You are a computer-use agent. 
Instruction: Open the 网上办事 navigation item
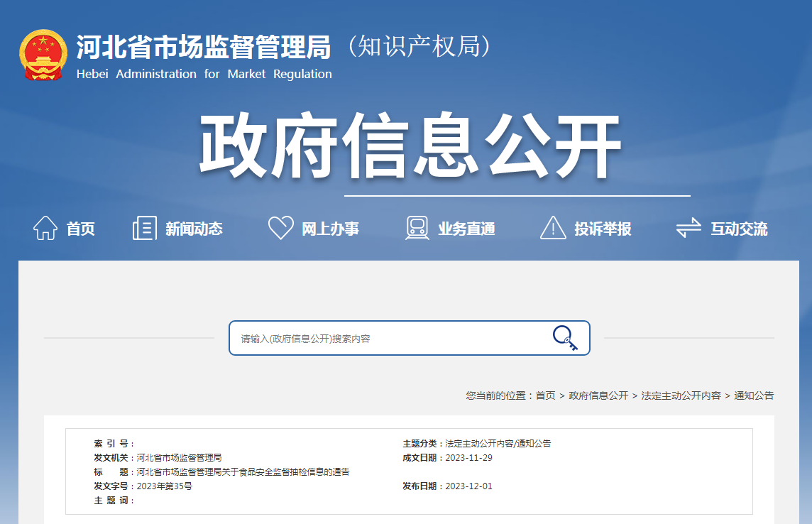tap(330, 229)
